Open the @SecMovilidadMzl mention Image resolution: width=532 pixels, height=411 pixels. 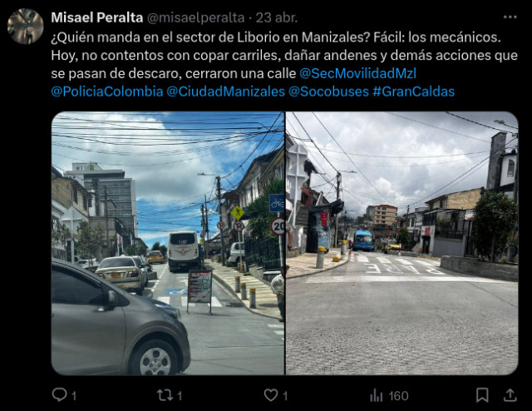tap(358, 73)
